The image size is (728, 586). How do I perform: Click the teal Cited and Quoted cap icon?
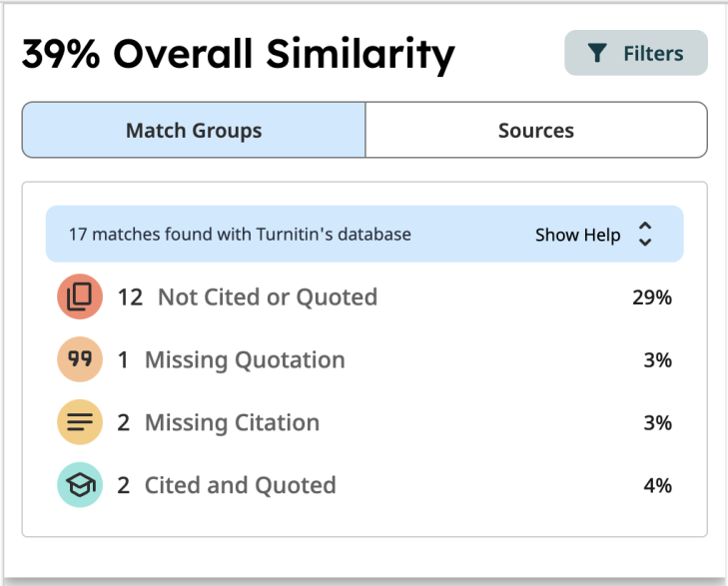(80, 485)
